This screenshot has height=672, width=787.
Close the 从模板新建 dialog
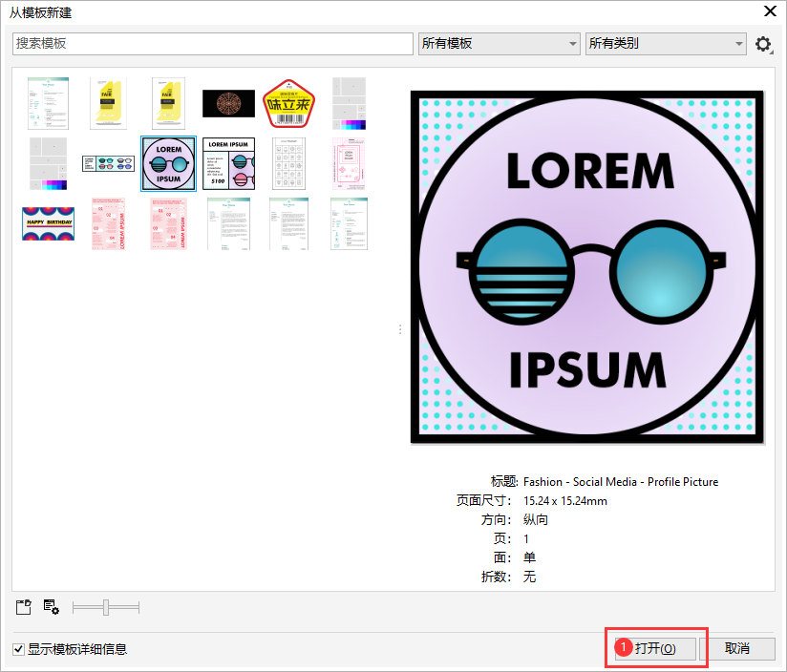pos(770,11)
